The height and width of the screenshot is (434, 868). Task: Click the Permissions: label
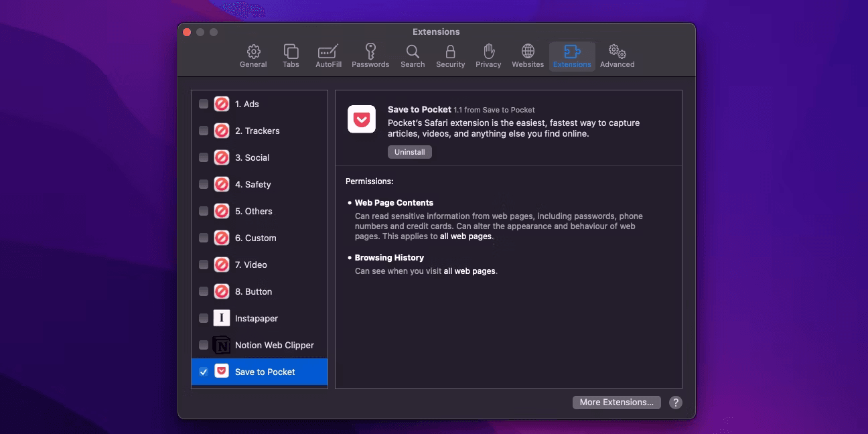tap(369, 181)
